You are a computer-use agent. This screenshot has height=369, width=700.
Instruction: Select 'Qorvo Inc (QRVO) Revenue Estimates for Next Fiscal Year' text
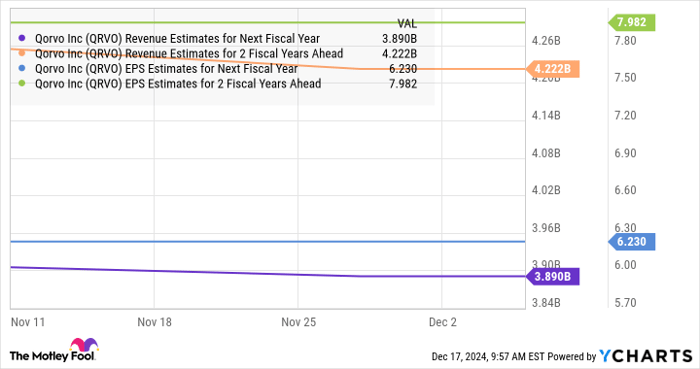(x=177, y=39)
